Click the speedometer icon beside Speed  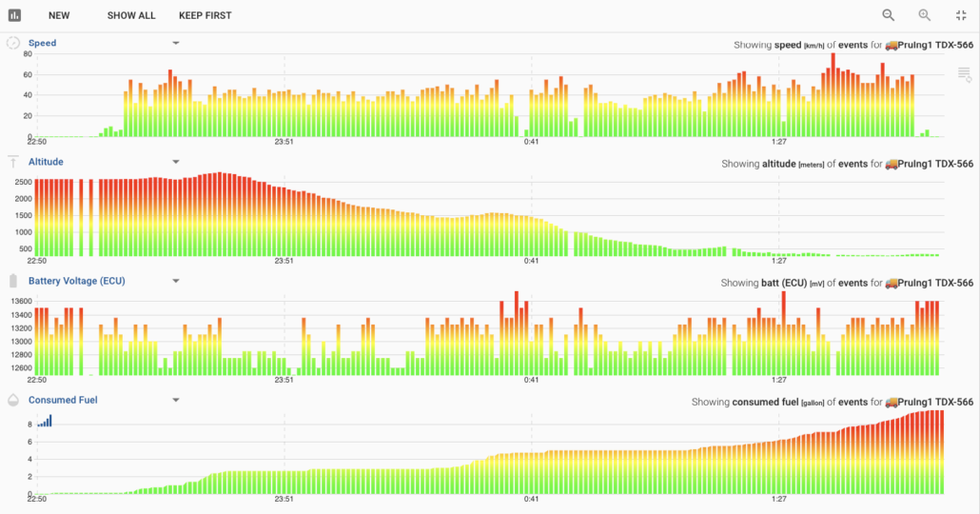(x=13, y=43)
